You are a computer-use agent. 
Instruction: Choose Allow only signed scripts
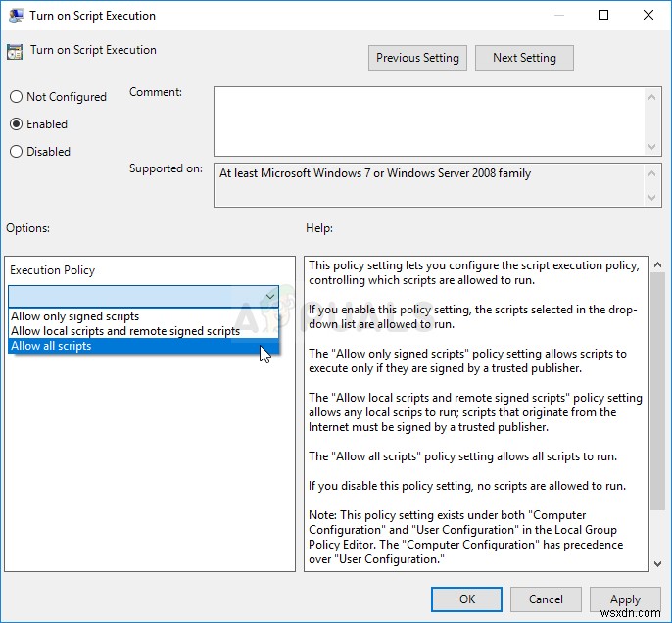[x=143, y=316]
